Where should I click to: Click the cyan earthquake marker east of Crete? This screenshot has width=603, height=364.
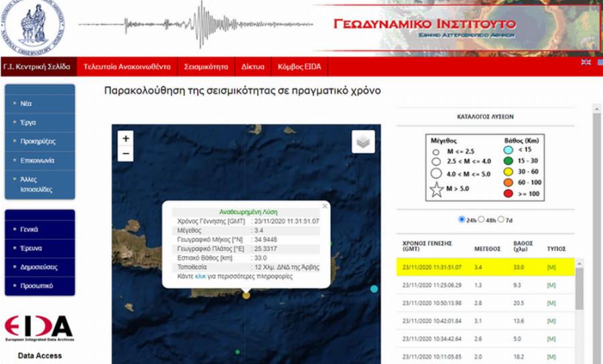click(374, 289)
